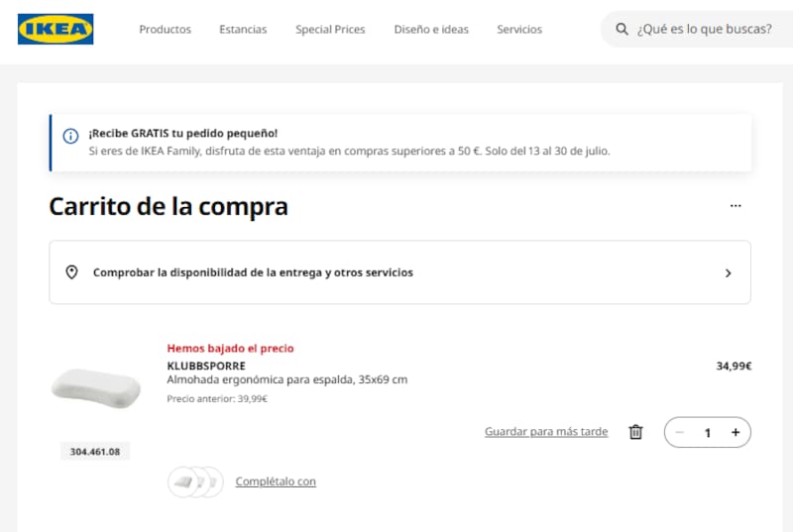The height and width of the screenshot is (532, 793).
Task: Click article number 304.461.08
Action: pyautogui.click(x=95, y=452)
